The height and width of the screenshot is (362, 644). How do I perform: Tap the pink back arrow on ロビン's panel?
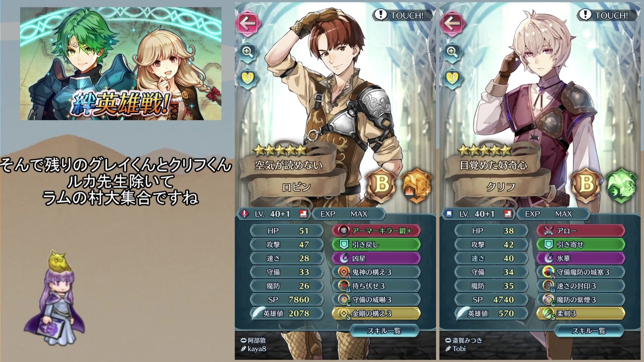coord(248,23)
